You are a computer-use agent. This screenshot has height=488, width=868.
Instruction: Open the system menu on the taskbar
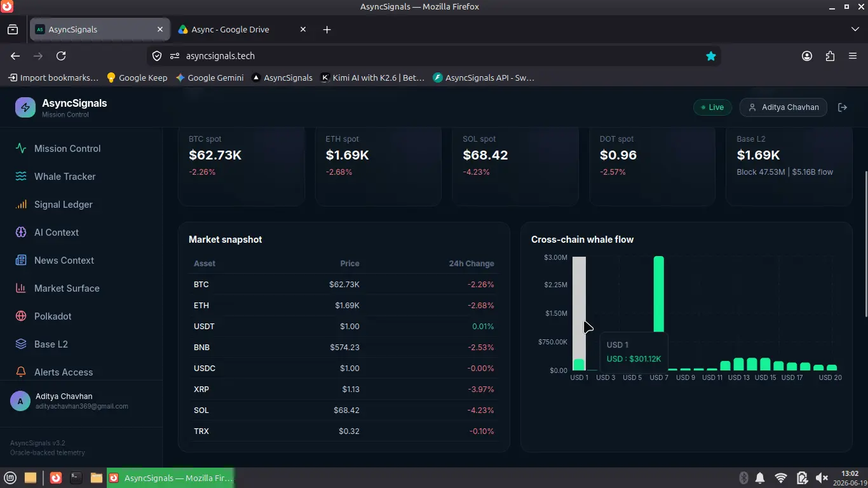[x=10, y=478]
